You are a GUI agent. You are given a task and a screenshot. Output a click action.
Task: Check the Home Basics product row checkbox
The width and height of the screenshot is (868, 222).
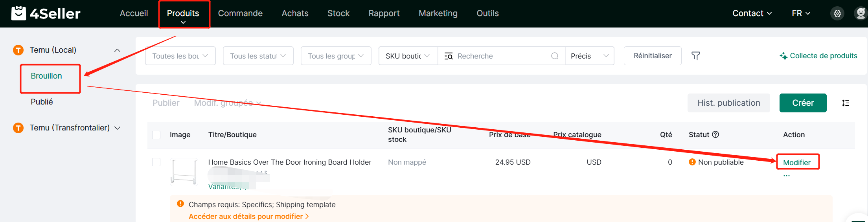click(x=156, y=162)
